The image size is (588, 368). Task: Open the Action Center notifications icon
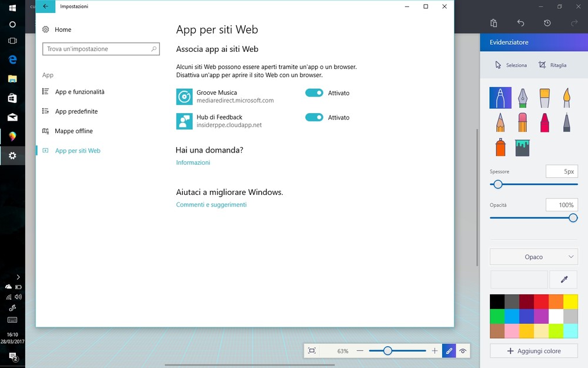13,356
